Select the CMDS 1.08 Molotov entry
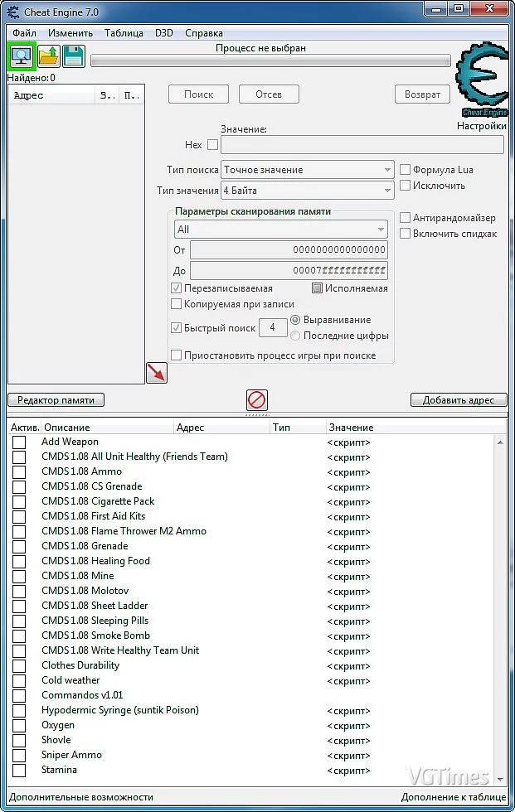 pyautogui.click(x=85, y=591)
